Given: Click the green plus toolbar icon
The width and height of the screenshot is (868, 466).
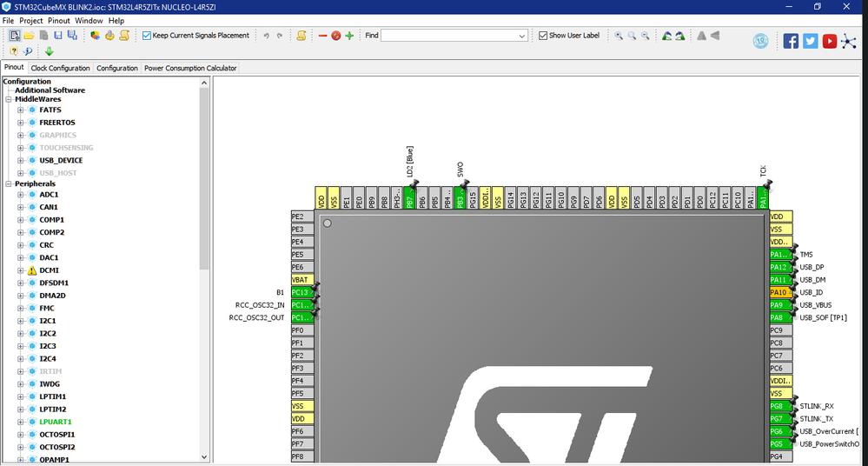Looking at the screenshot, I should [349, 36].
